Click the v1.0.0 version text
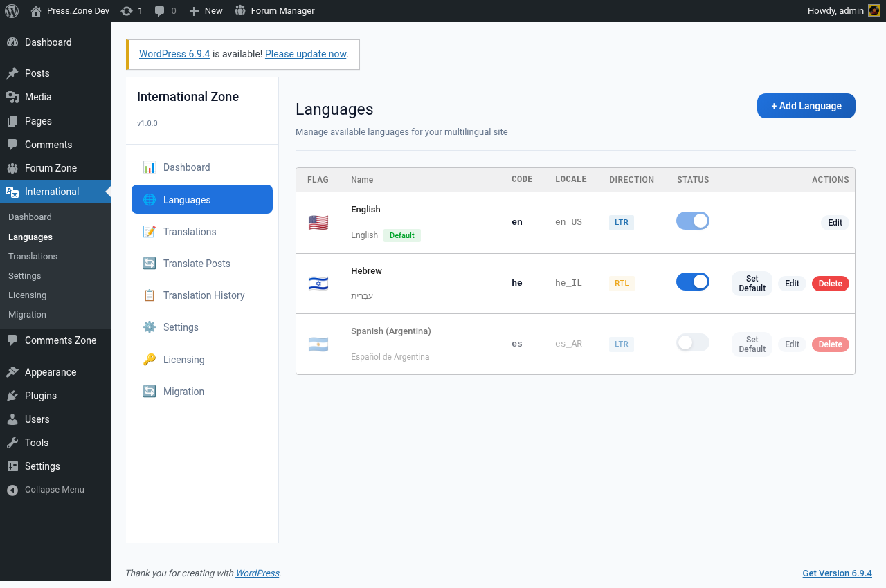This screenshot has height=588, width=886. (x=147, y=123)
